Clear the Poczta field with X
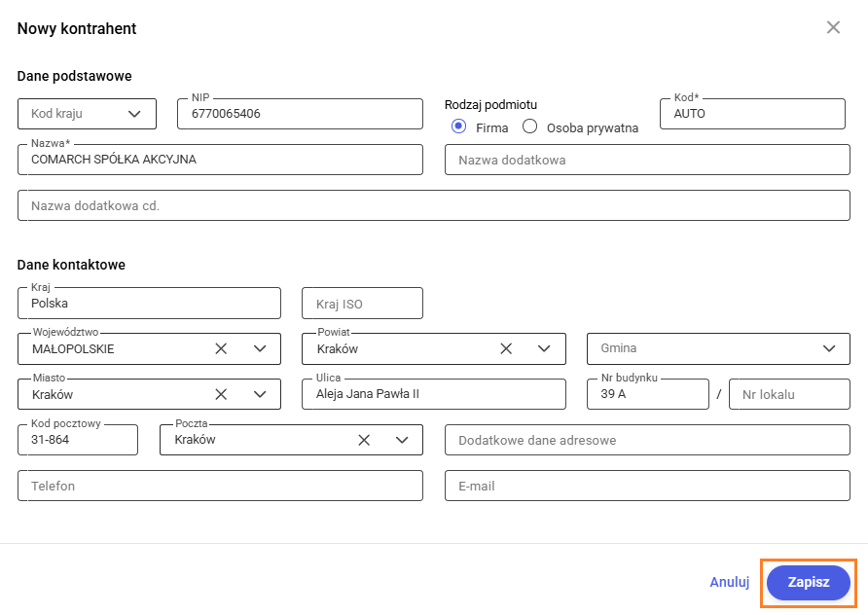868x615 pixels. pyautogui.click(x=364, y=440)
